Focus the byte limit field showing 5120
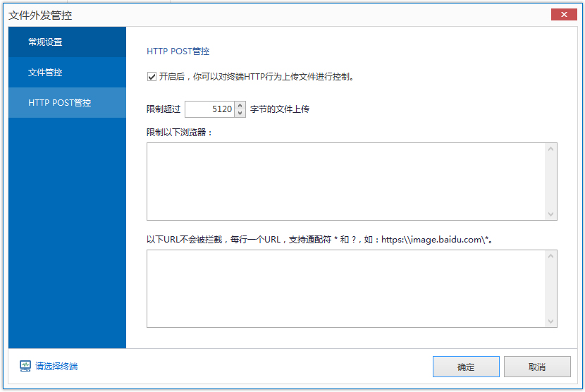Image resolution: width=585 pixels, height=392 pixels. pyautogui.click(x=210, y=109)
